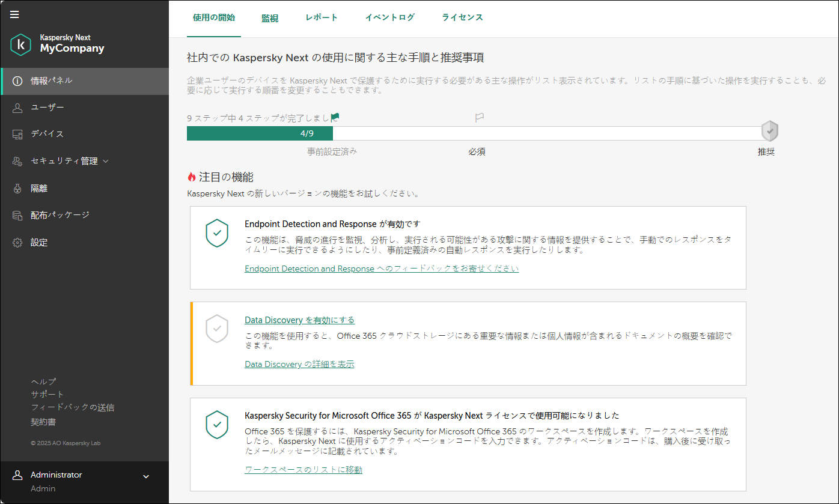Click the Endpoint Detection and Response checkmark shield

click(217, 234)
